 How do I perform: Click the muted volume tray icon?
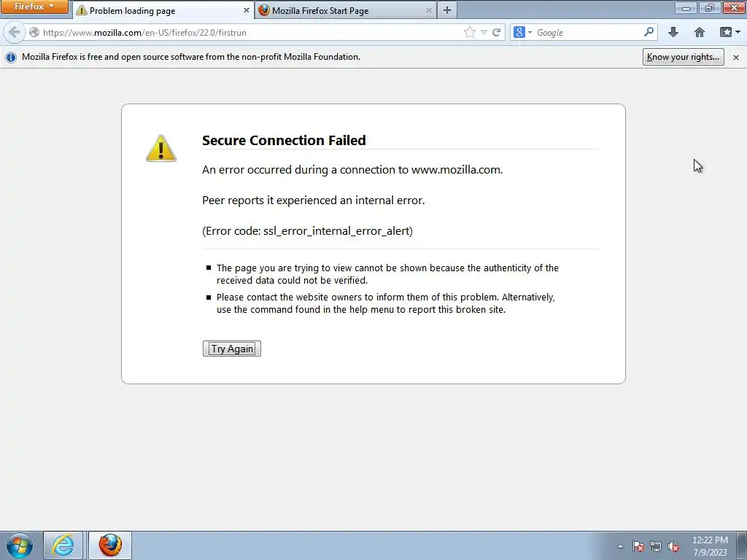(x=673, y=546)
